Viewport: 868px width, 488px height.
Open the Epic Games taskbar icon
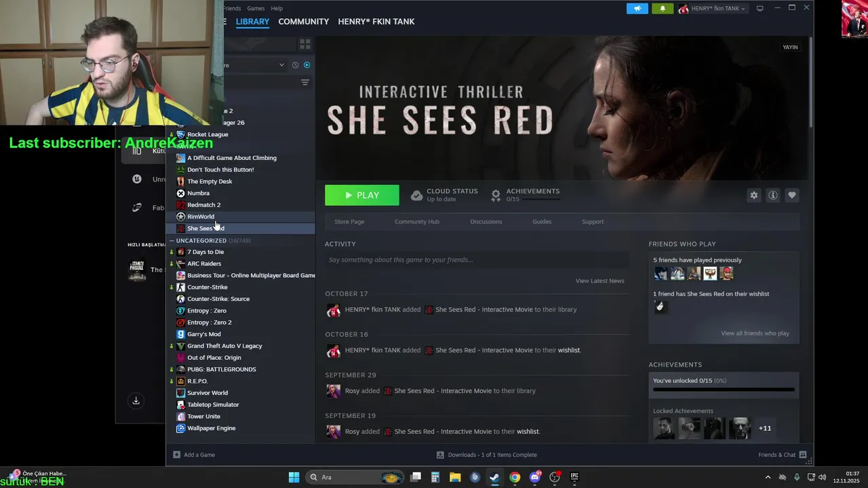(574, 477)
